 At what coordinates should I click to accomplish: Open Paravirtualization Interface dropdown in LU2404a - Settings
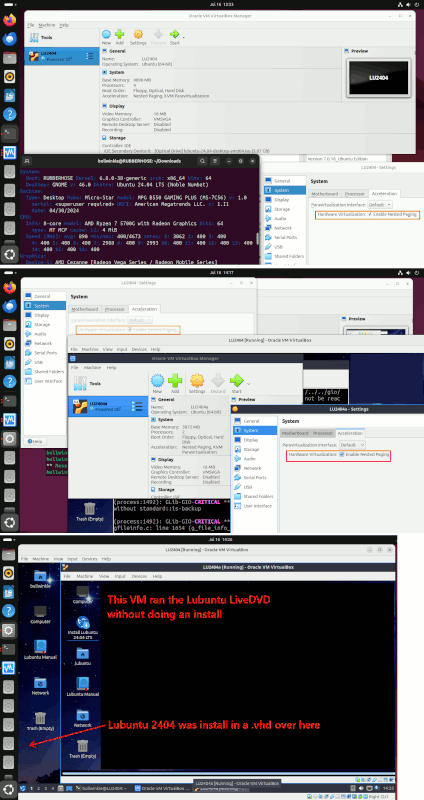click(353, 444)
